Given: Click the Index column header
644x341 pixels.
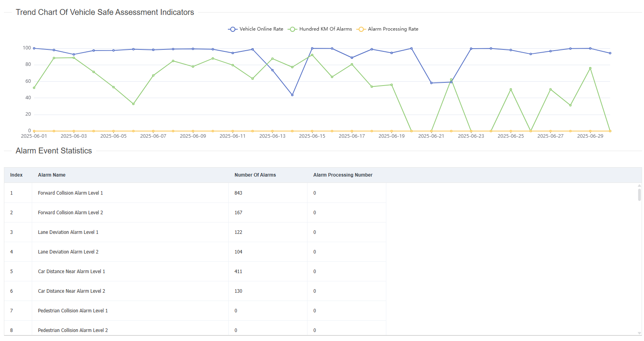Looking at the screenshot, I should (16, 175).
